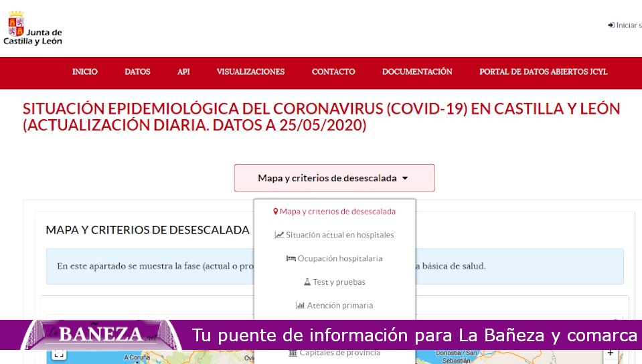Click the bed icon for Ocupación hospitalaria
Image resolution: width=642 pixels, height=364 pixels.
pos(291,258)
